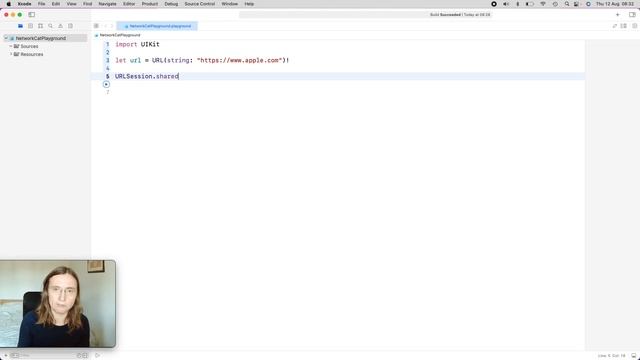Open the View menu
The height and width of the screenshot is (360, 640).
71,4
